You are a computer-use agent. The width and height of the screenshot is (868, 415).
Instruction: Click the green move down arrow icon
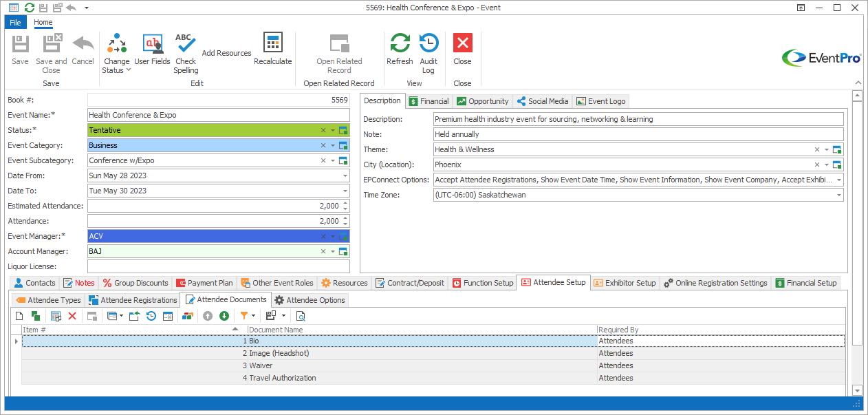click(224, 316)
